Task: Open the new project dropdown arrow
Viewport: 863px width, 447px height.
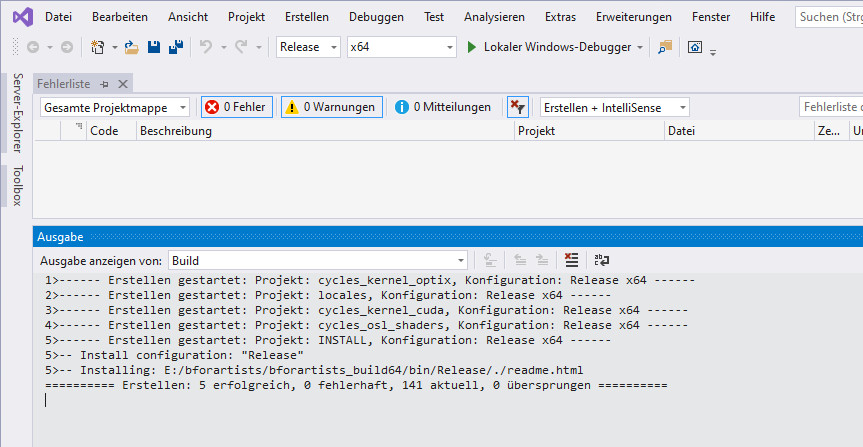Action: point(114,47)
